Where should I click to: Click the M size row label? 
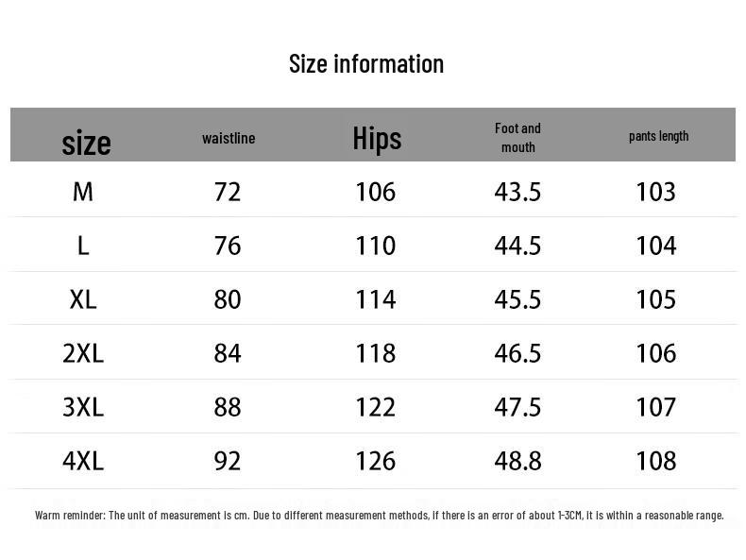pos(83,192)
